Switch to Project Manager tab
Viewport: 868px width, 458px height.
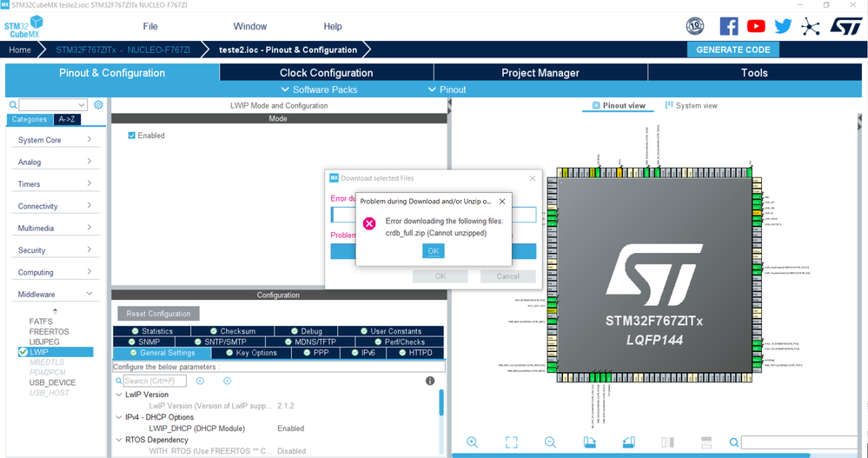pos(540,72)
